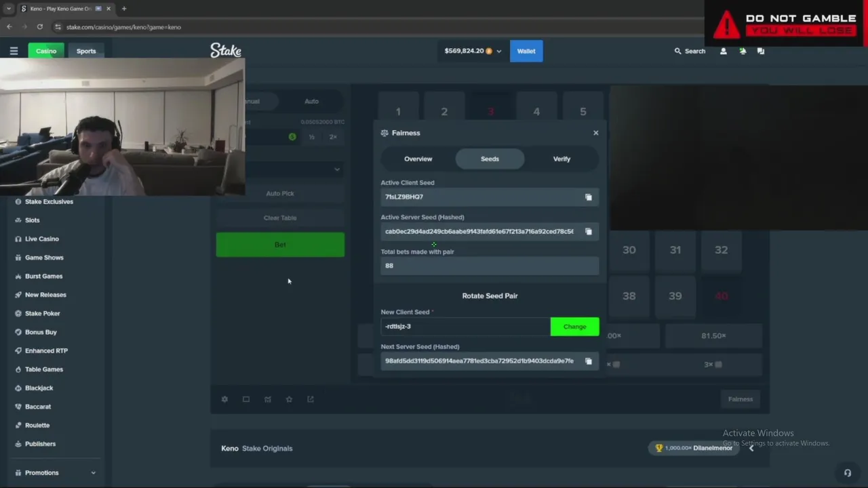Image resolution: width=868 pixels, height=488 pixels.
Task: Open game settings gear icon
Action: coord(224,399)
